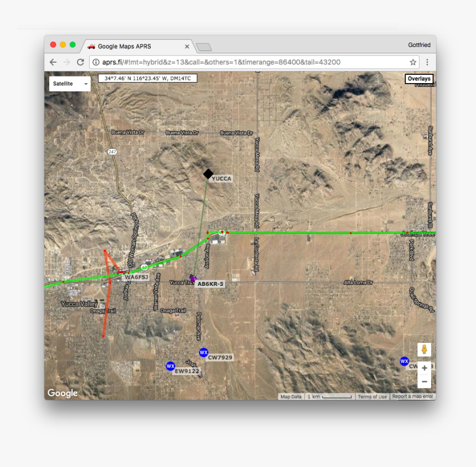Open the Satellite map type dropdown
Viewport: 476px width, 467px height.
[x=70, y=84]
